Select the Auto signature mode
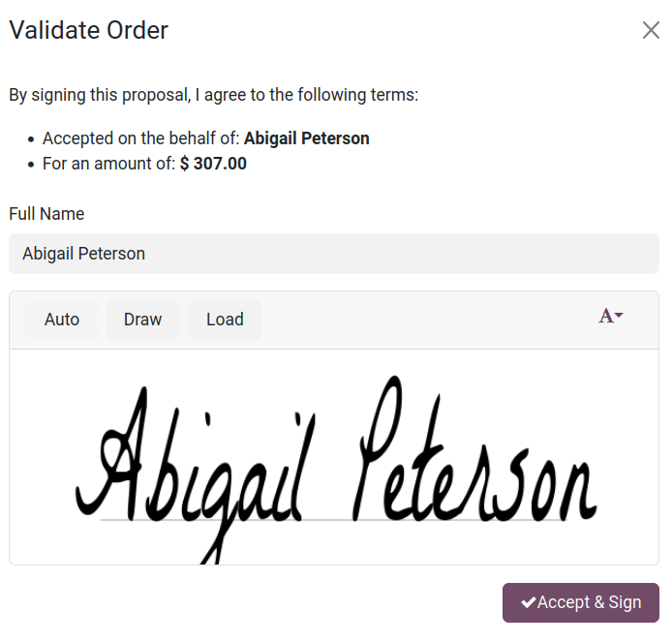The height and width of the screenshot is (642, 672). pyautogui.click(x=62, y=320)
